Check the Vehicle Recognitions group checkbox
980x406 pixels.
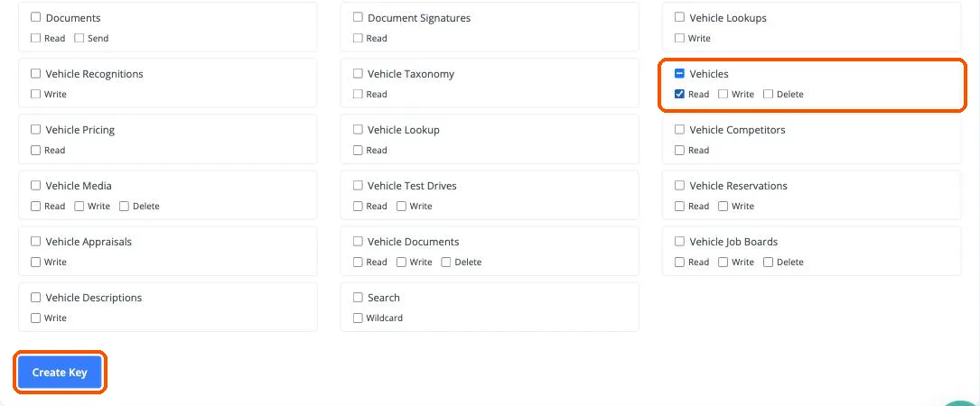coord(35,74)
